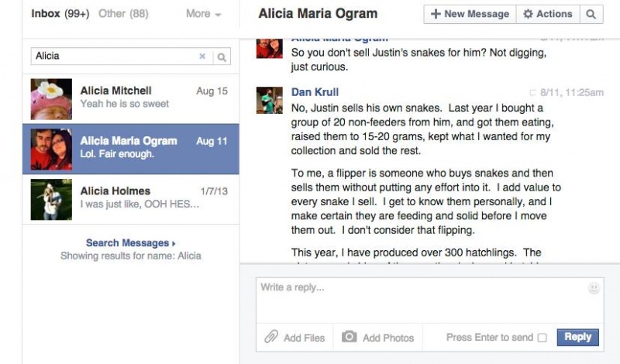Image resolution: width=620 pixels, height=364 pixels.
Task: Open Search Messages link with arrow
Action: 130,242
